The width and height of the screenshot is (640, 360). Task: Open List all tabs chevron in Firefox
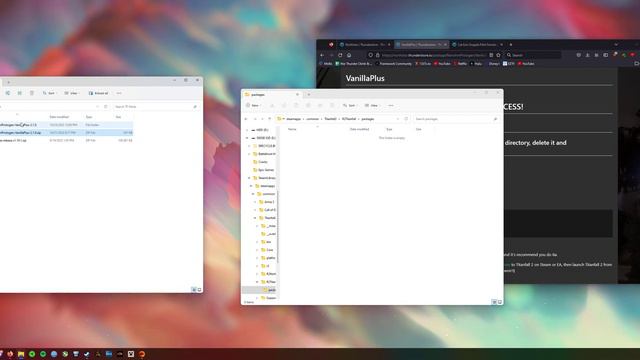[x=616, y=44]
